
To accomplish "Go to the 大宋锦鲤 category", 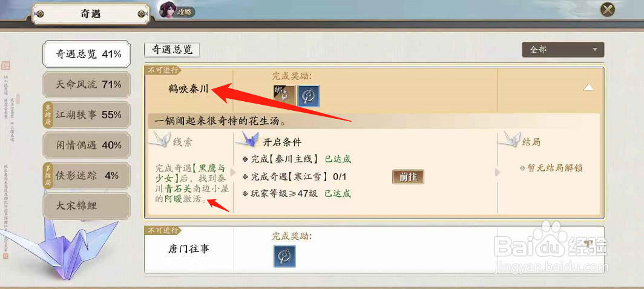I will (x=87, y=206).
